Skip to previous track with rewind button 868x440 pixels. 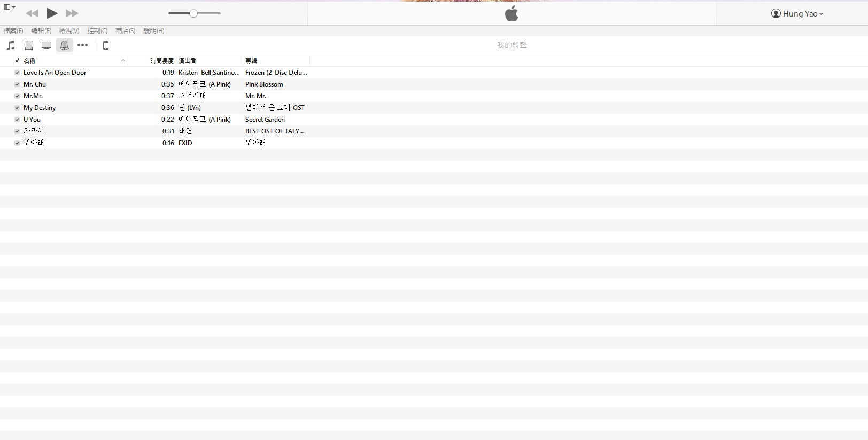click(x=32, y=13)
